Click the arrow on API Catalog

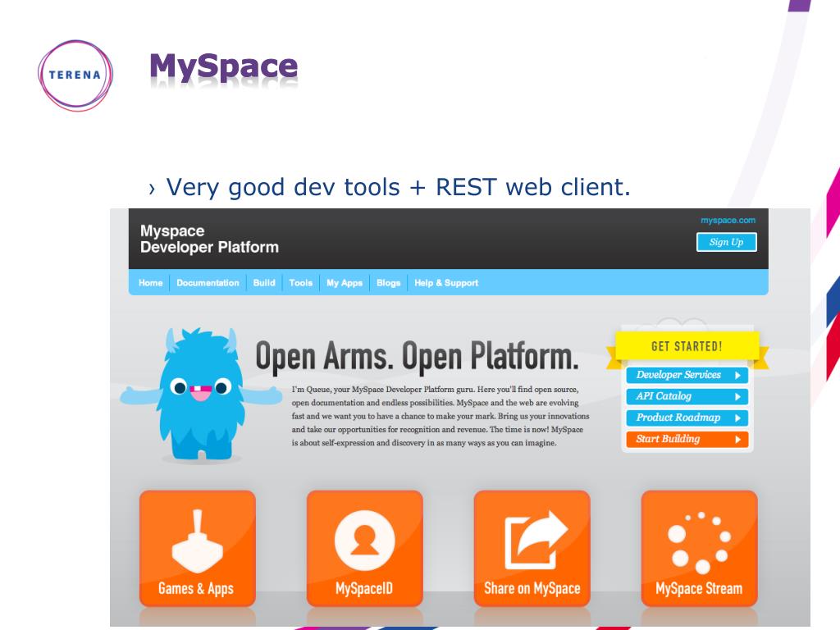[x=737, y=396]
